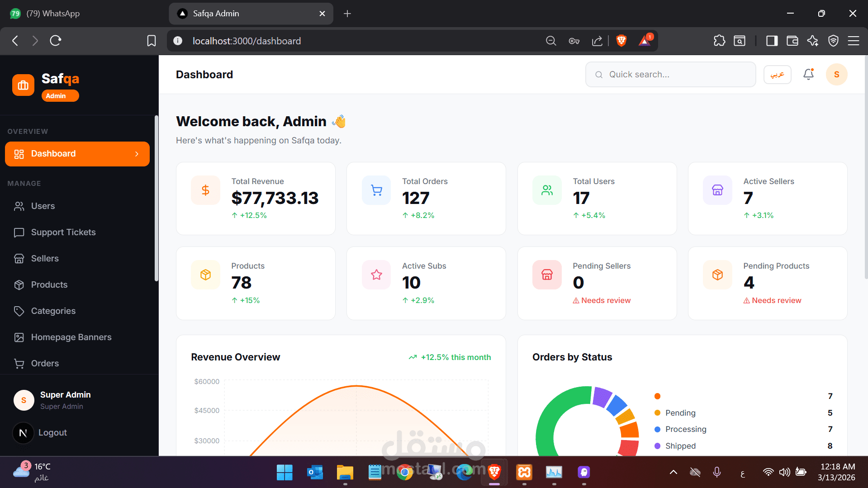Click the Super Admin profile in the sidebar
868x488 pixels.
[52, 400]
